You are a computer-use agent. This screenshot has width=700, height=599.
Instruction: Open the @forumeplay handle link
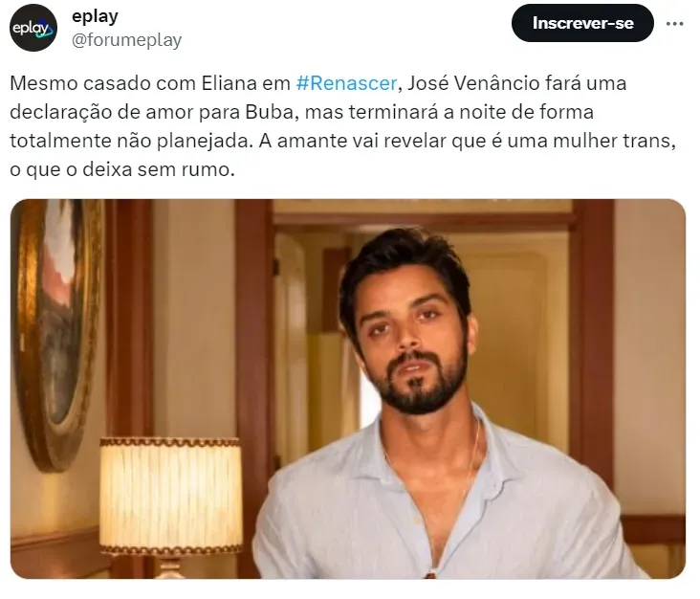127,40
